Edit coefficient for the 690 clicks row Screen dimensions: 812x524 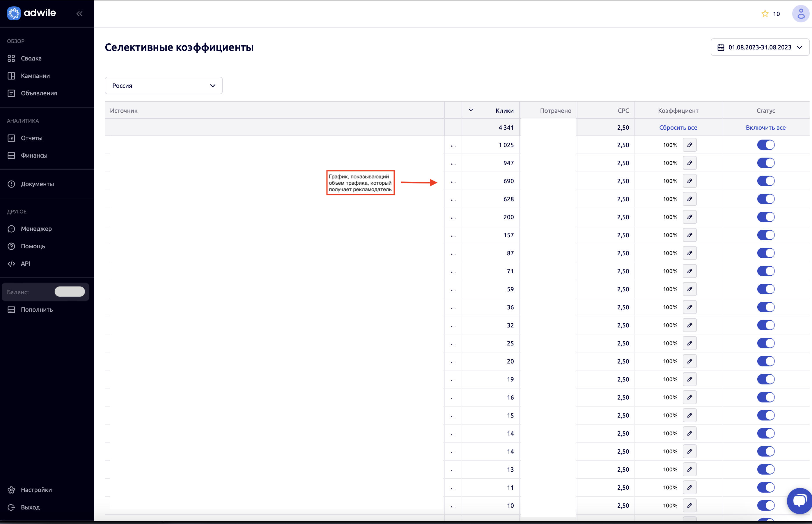click(689, 181)
